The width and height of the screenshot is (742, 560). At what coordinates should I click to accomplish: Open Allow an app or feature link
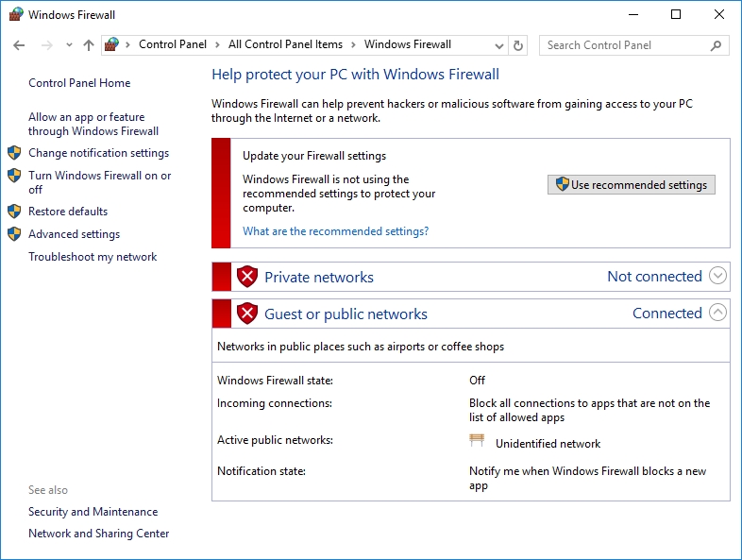point(93,124)
